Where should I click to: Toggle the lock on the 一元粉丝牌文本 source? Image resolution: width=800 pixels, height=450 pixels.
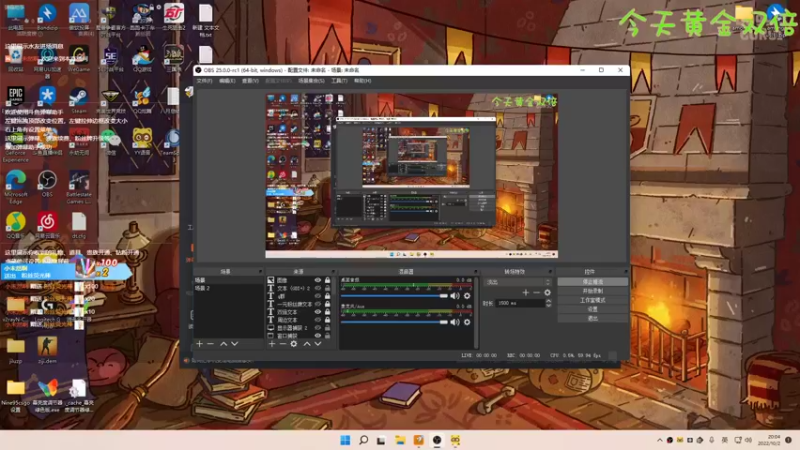pos(328,304)
